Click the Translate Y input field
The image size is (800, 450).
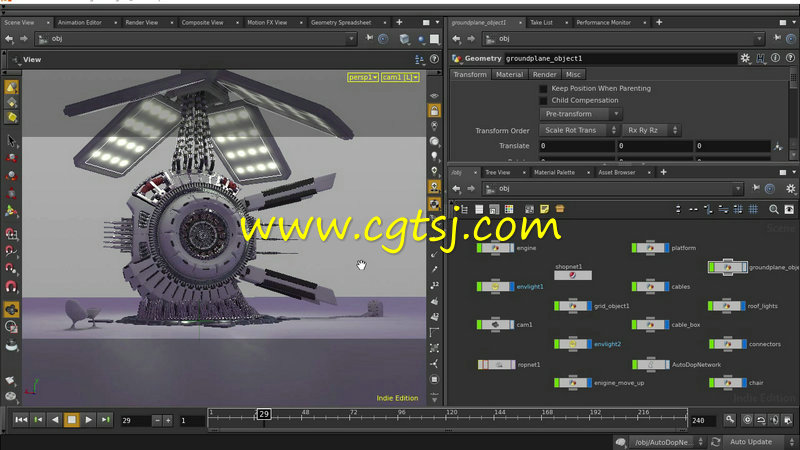click(x=655, y=146)
